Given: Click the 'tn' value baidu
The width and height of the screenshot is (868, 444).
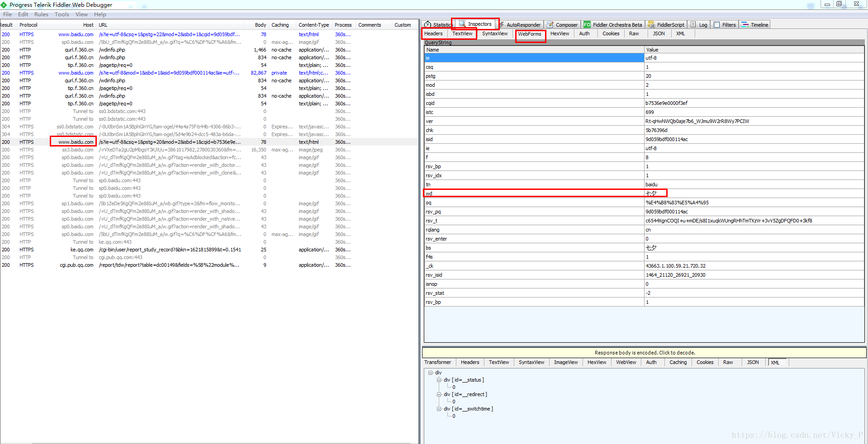Looking at the screenshot, I should tap(651, 184).
